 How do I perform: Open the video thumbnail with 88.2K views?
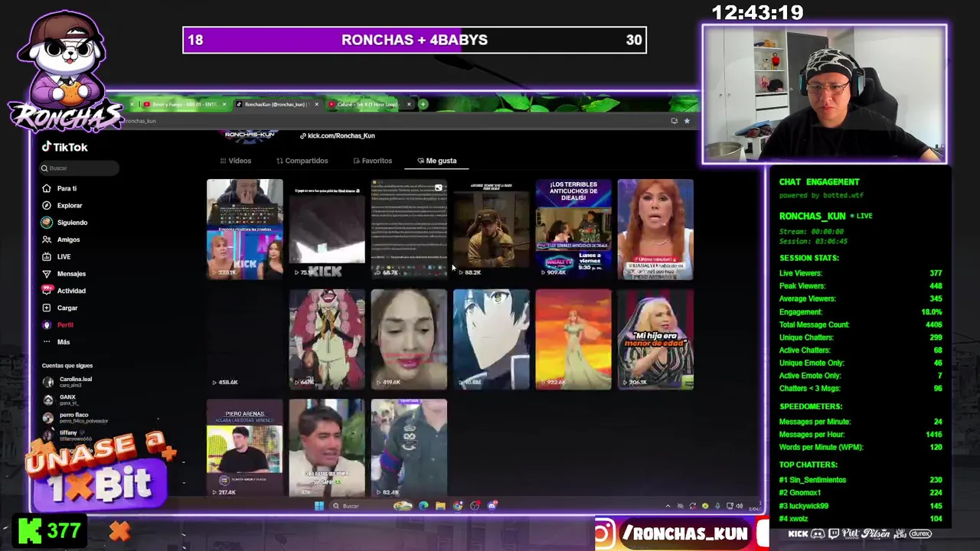(491, 228)
